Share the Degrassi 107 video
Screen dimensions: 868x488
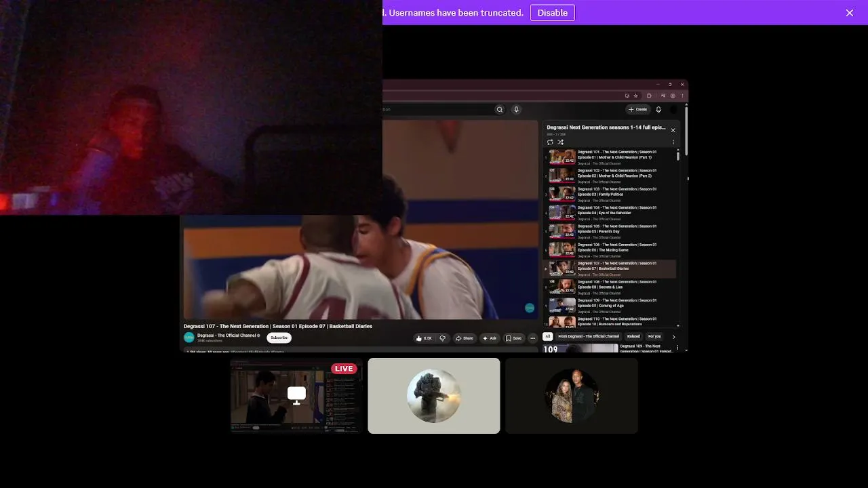tap(465, 338)
